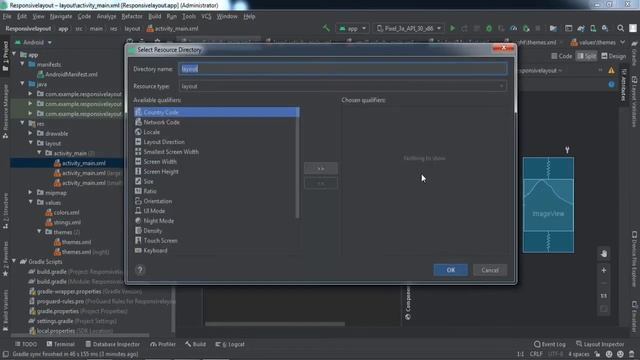Open Device File Explorer side tab
640x360 pixels.
[634, 260]
